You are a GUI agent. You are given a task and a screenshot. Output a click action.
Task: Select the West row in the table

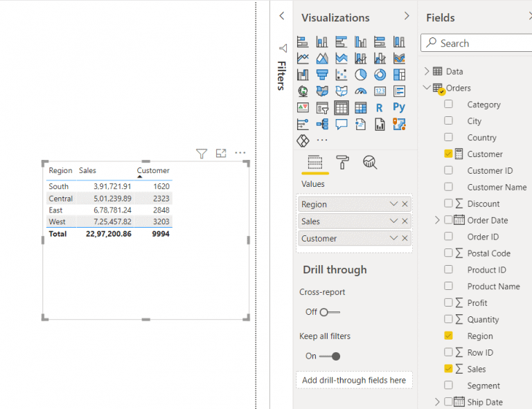click(x=109, y=221)
